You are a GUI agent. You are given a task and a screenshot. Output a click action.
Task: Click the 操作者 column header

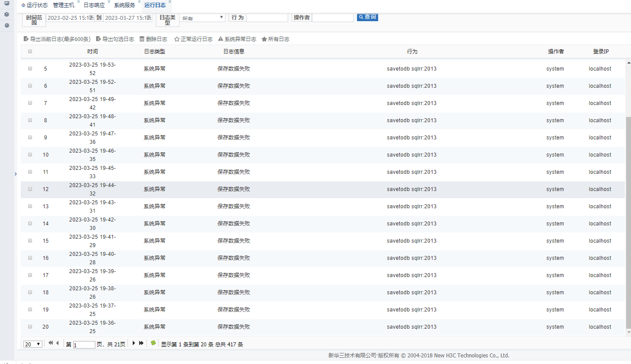556,52
